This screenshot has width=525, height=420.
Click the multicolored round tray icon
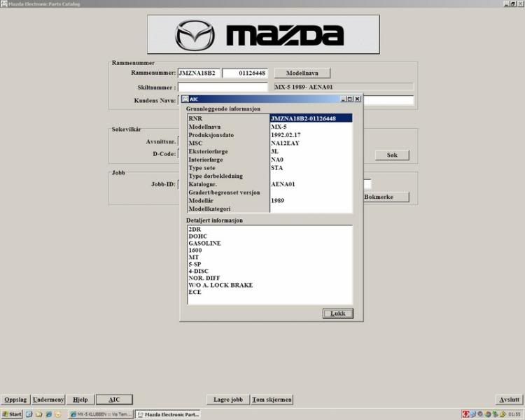point(488,414)
